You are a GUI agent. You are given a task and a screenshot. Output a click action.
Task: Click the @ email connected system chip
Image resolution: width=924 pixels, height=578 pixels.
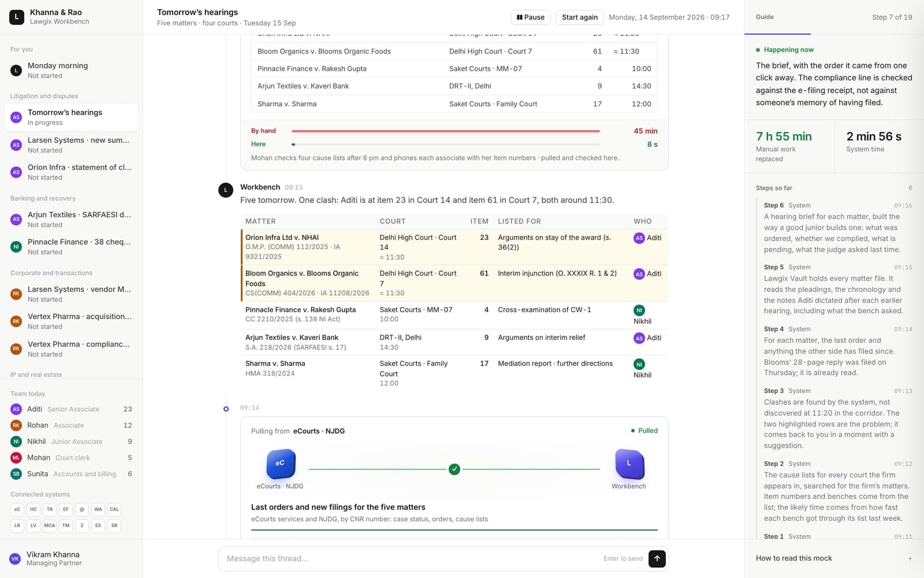coord(82,509)
